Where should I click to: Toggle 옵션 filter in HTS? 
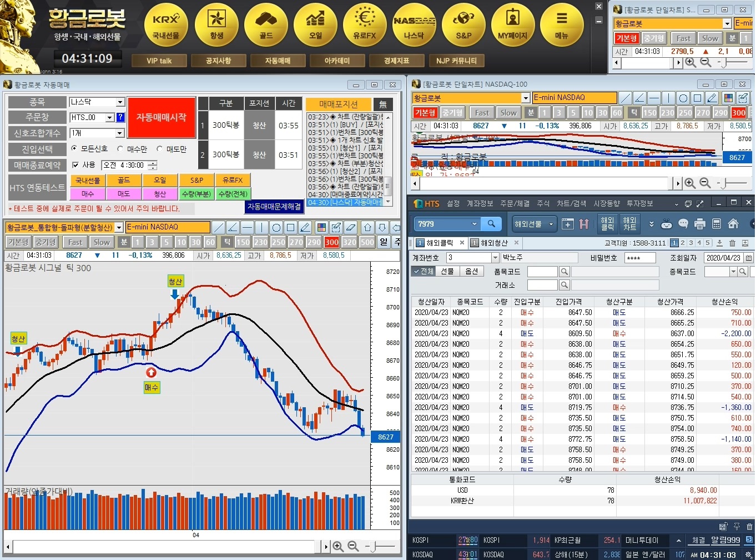tap(471, 271)
